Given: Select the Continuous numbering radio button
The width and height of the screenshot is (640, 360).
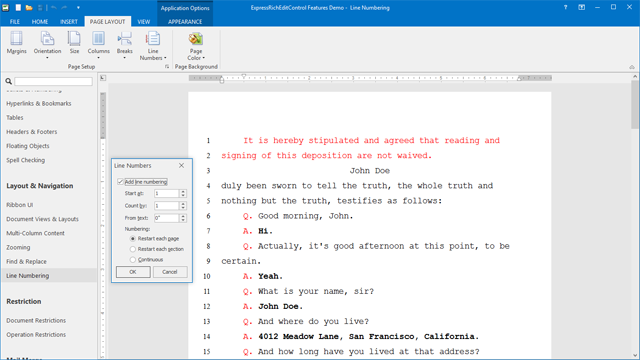Looking at the screenshot, I should pos(133,260).
